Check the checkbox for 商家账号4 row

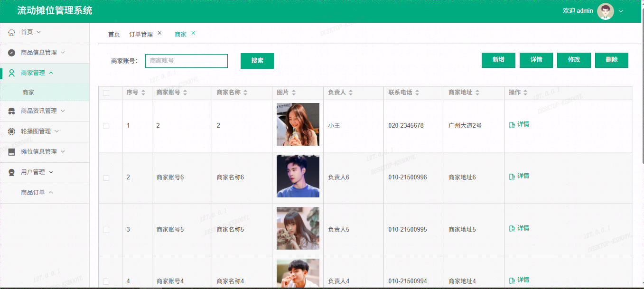coord(106,281)
